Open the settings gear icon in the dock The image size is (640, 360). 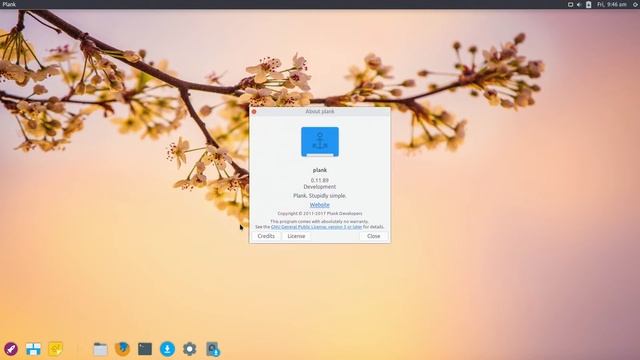[x=189, y=349]
